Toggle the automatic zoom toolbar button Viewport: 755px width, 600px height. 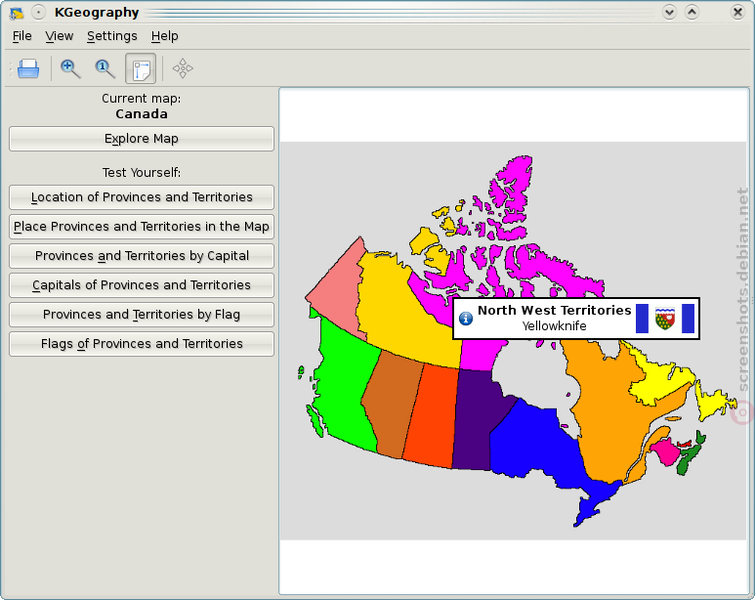click(141, 68)
